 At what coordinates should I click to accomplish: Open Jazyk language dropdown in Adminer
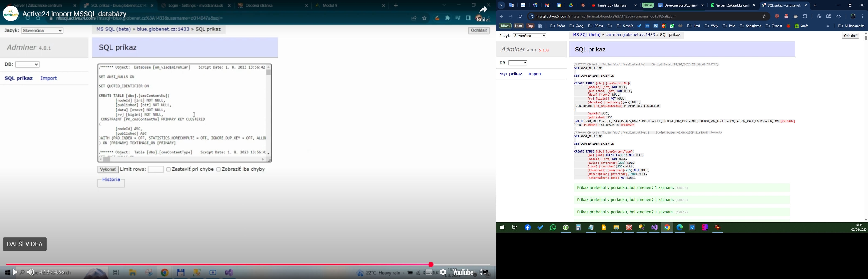(x=530, y=36)
